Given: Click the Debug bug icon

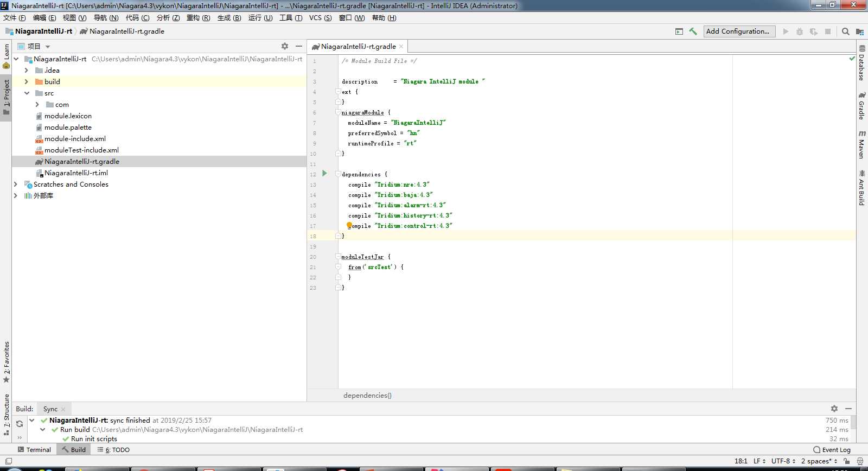Looking at the screenshot, I should pos(800,31).
